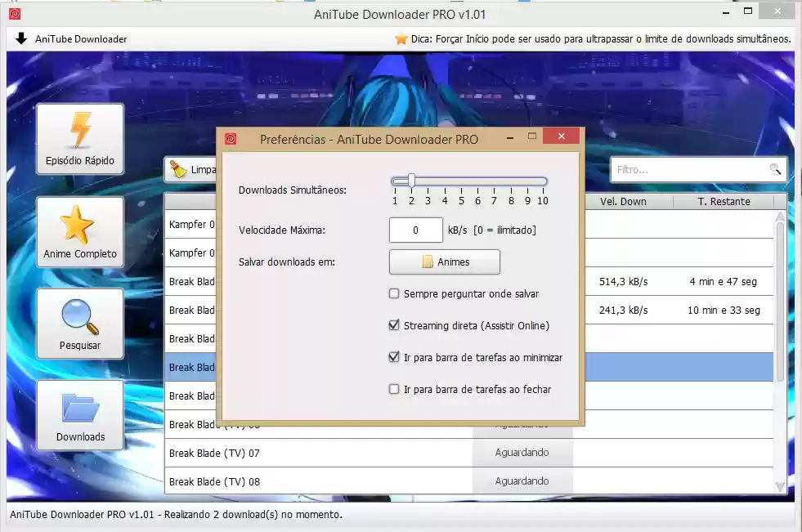Click the 10 min e 33 seg cell
The image size is (802, 532).
pos(724,311)
